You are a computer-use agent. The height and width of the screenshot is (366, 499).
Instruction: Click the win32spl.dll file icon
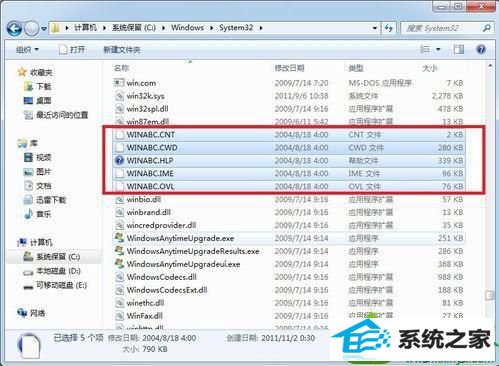coord(119,109)
